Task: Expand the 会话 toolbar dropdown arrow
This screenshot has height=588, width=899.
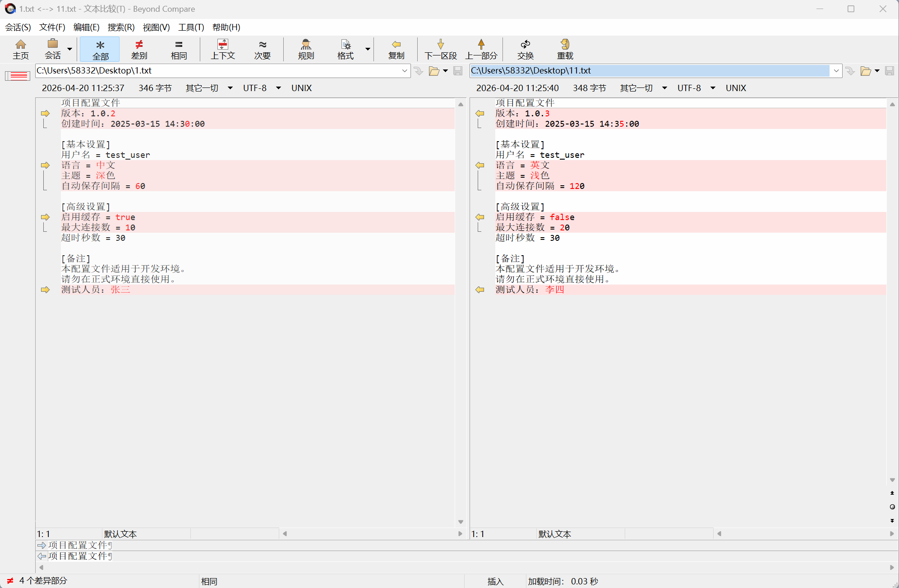Action: [x=69, y=49]
